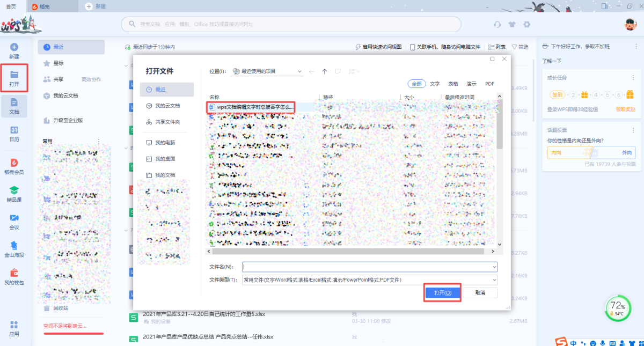The image size is (644, 346).
Task: Click the up-one-level arrow in dialog
Action: click(x=325, y=71)
